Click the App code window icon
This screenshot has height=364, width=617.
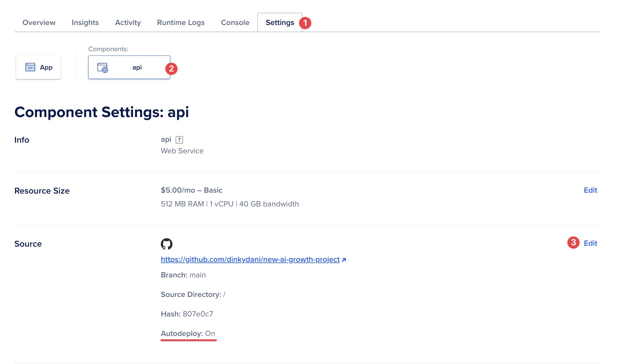coord(30,67)
